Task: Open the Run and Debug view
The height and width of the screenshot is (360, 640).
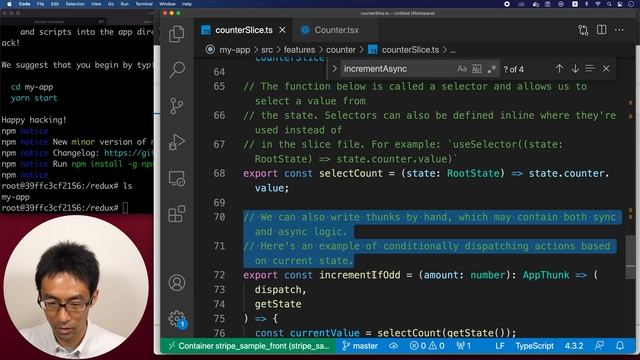Action: click(177, 142)
